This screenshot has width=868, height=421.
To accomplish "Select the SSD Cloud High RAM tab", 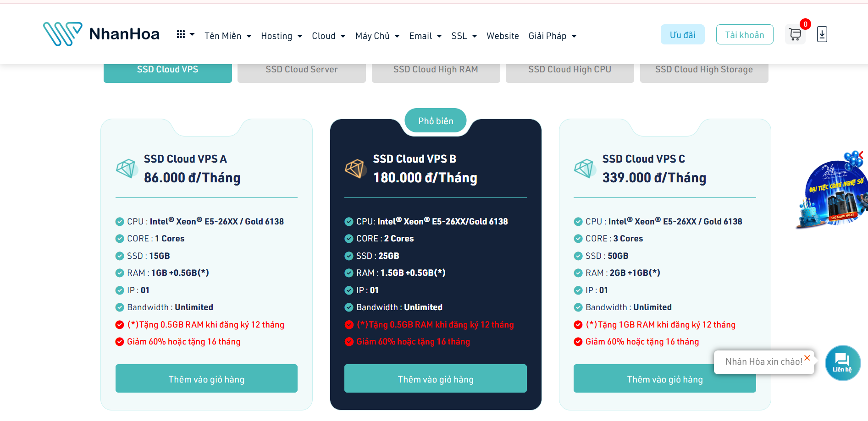I will pos(435,70).
